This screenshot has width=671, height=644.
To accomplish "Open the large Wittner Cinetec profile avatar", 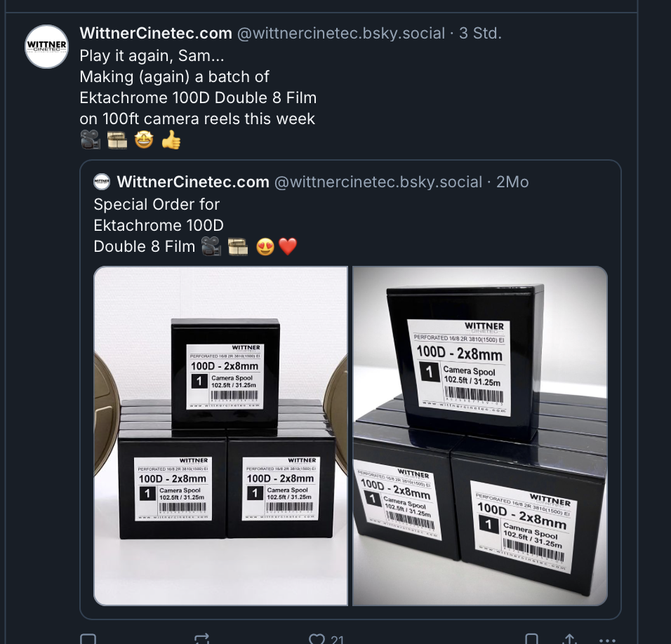I will [46, 46].
